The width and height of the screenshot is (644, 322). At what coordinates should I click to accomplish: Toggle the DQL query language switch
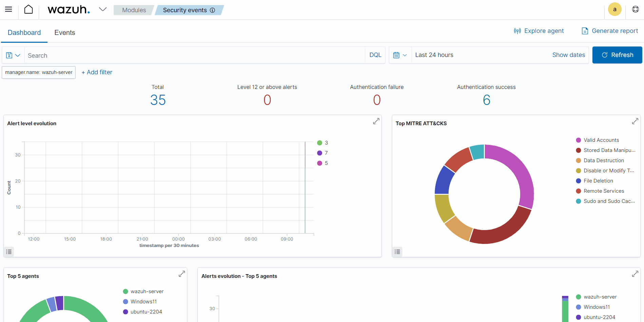click(x=375, y=55)
